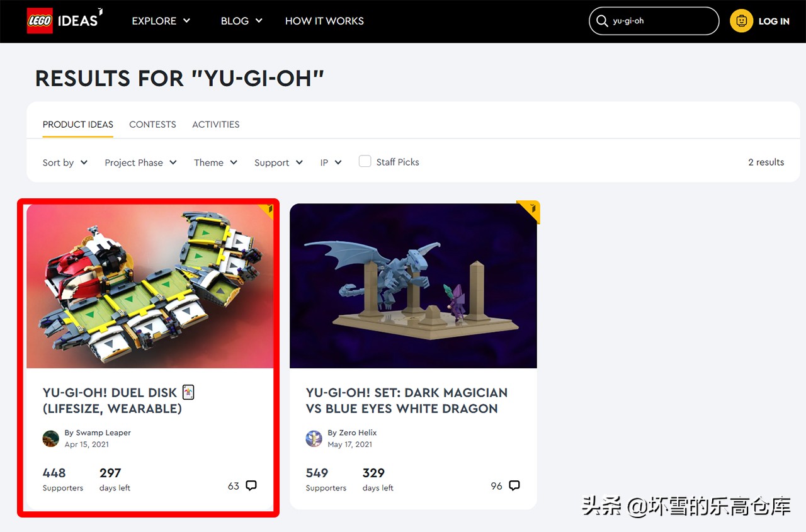This screenshot has height=532, width=806.
Task: Open the Support filter dropdown
Action: pos(278,162)
